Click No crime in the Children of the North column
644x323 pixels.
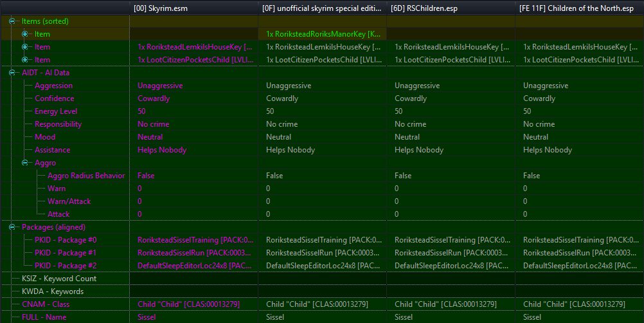[539, 124]
